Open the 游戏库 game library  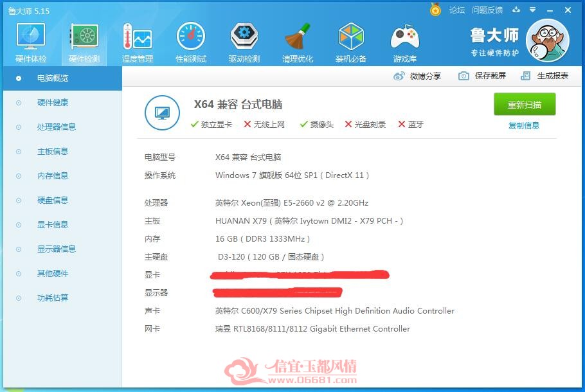point(405,43)
